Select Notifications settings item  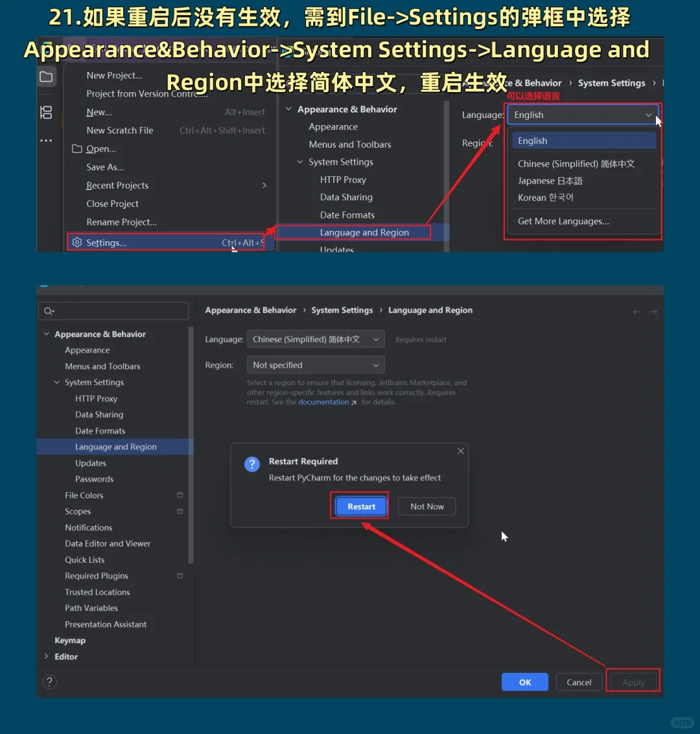88,528
